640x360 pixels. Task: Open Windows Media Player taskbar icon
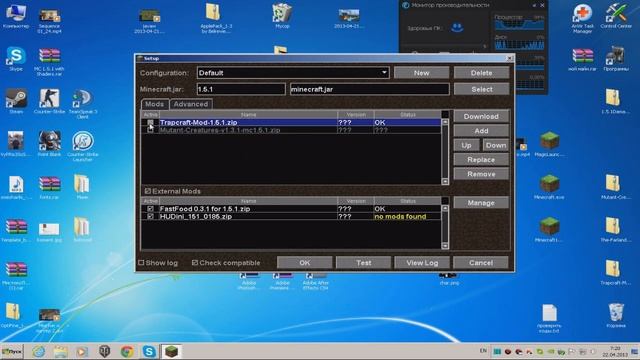[x=82, y=351]
